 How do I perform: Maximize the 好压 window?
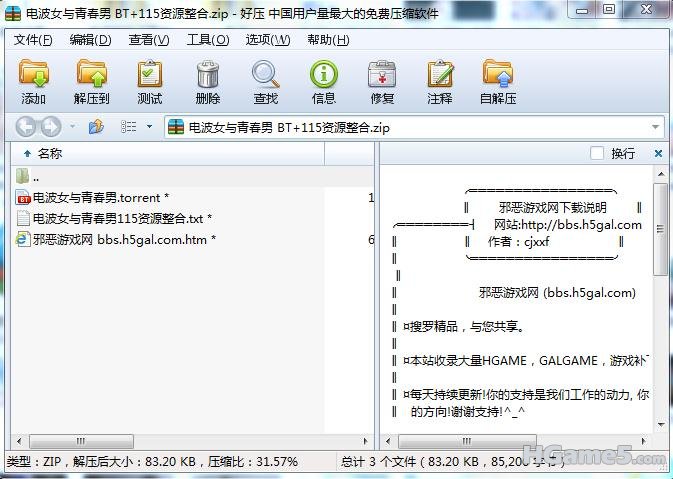609,10
